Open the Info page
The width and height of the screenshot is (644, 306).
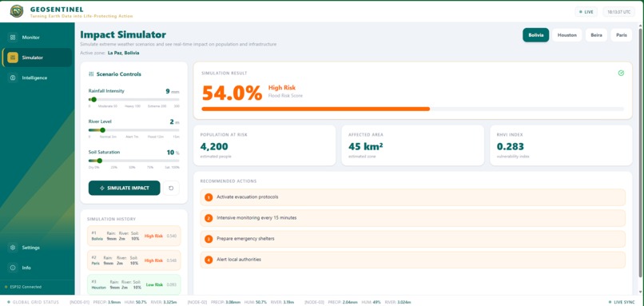(37, 268)
